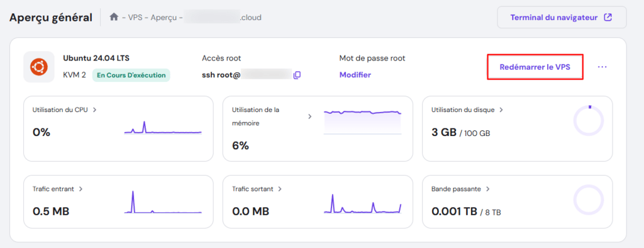Click the 0.001 TB bandwidth value
The height and width of the screenshot is (248, 644).
(x=454, y=211)
